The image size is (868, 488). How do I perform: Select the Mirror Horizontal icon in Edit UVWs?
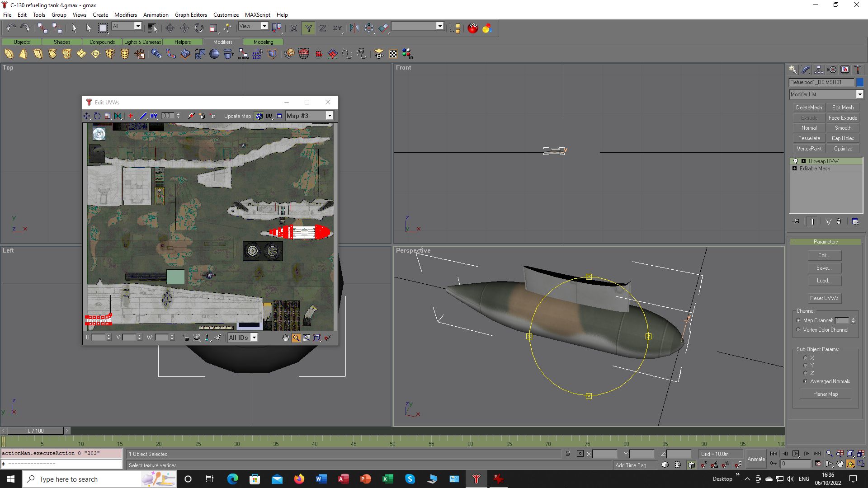tap(118, 116)
